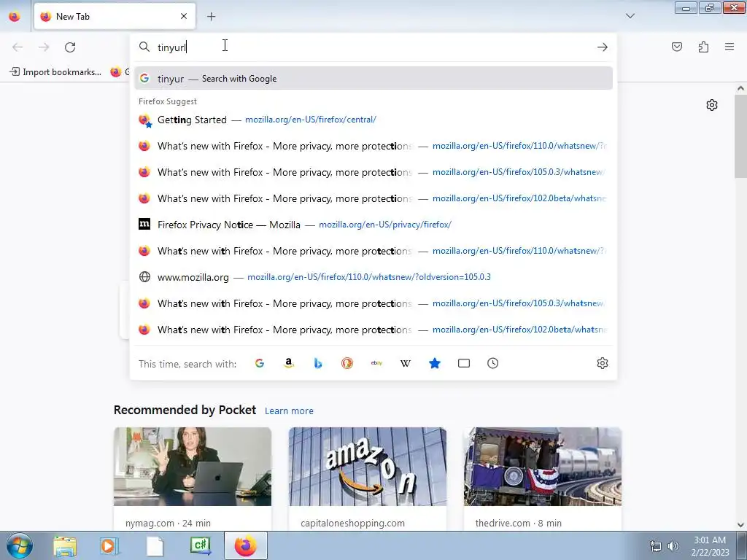Search this time with Bing
Screen dimensions: 747x560
pos(318,363)
